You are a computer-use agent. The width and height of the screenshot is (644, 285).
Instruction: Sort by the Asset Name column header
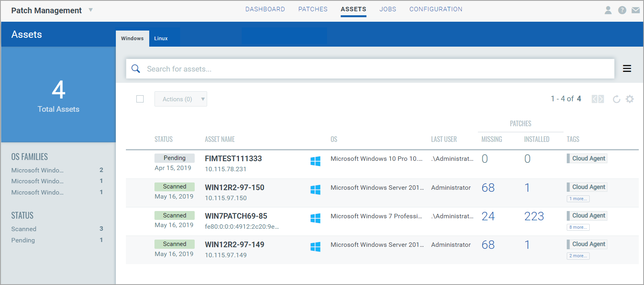(x=220, y=139)
